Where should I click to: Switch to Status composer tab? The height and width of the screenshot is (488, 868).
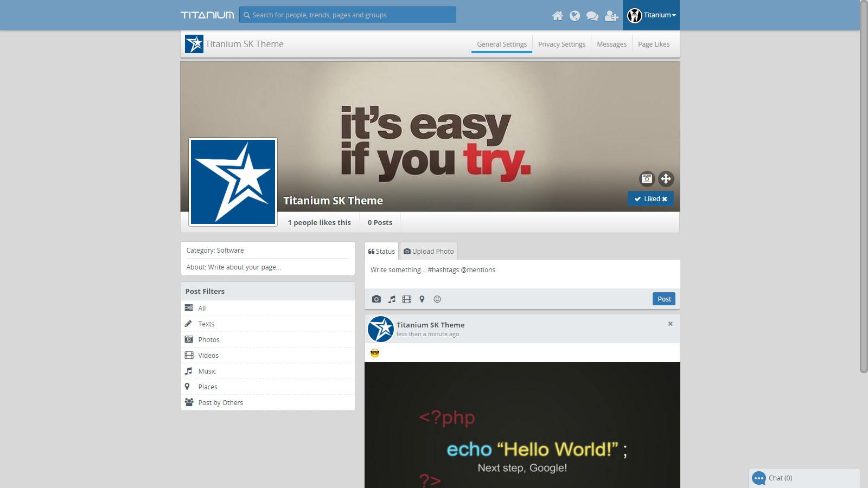click(x=382, y=251)
